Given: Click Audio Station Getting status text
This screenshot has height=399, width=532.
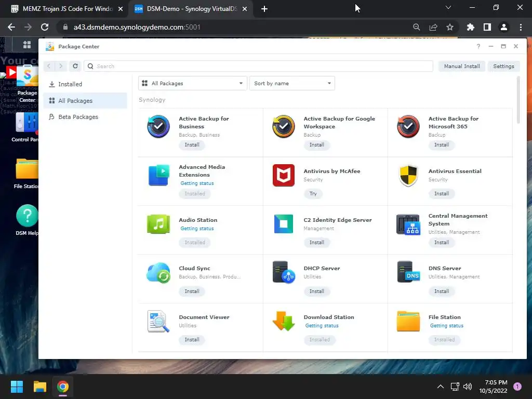Looking at the screenshot, I should (x=197, y=229).
